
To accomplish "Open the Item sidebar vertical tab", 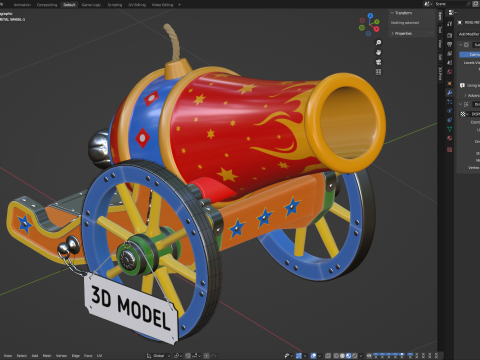I will point(440,15).
